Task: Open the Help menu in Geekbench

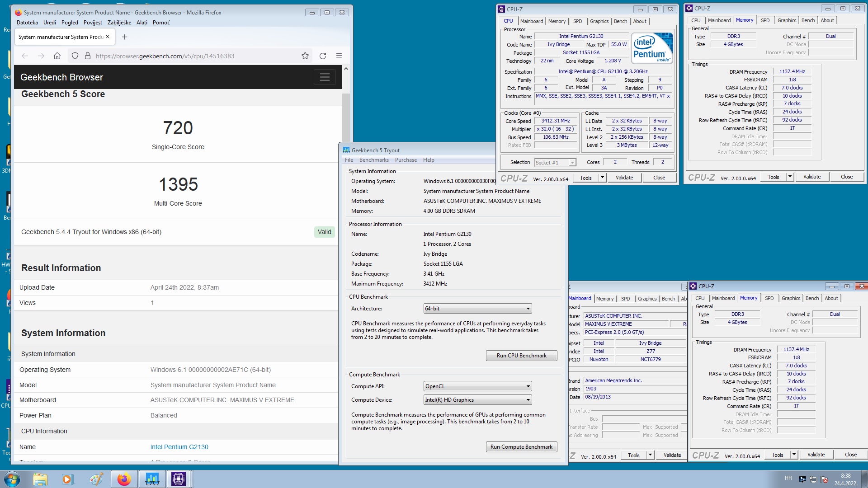Action: (429, 160)
